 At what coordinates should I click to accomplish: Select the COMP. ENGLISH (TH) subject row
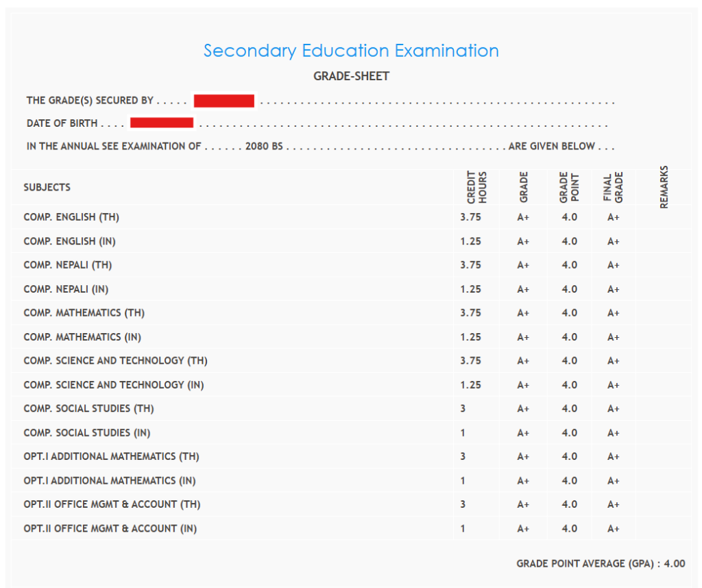(x=71, y=217)
